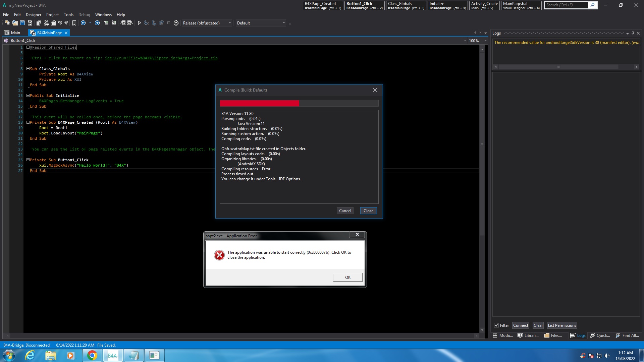Click the Cut scissors toolbar icon
This screenshot has width=644, height=362.
pyautogui.click(x=46, y=23)
